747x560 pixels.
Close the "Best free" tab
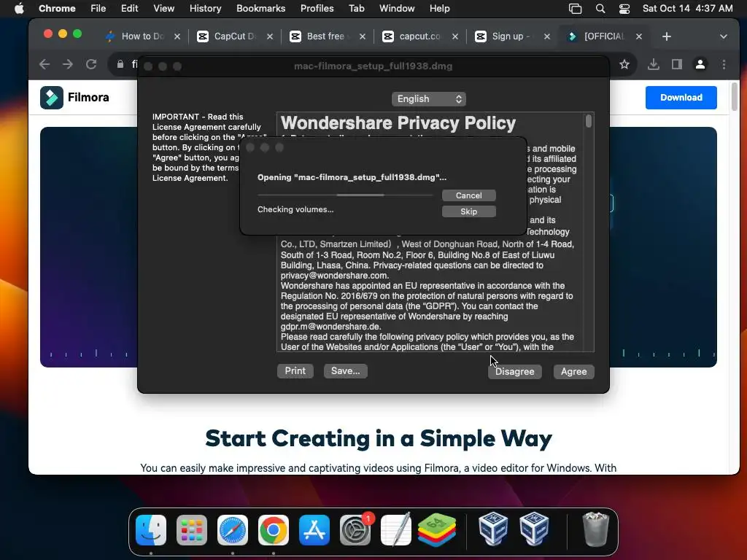[x=363, y=36]
